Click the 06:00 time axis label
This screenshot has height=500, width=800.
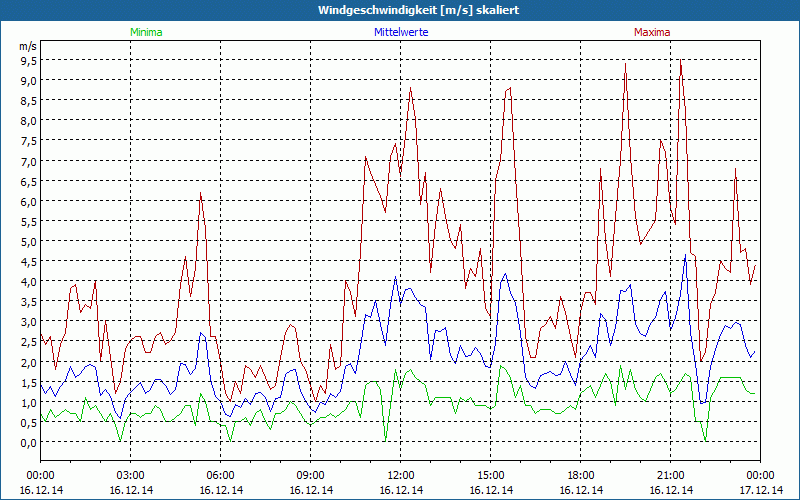point(220,476)
